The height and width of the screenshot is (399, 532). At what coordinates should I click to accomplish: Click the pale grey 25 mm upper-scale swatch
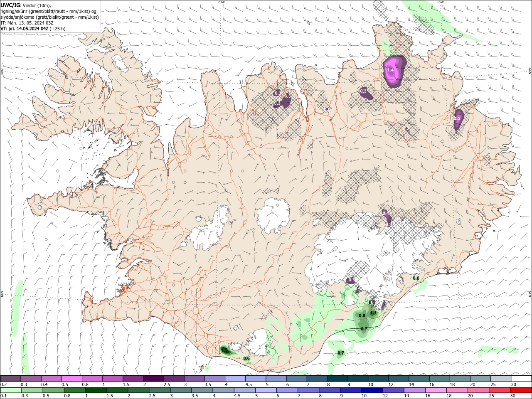pos(501,379)
